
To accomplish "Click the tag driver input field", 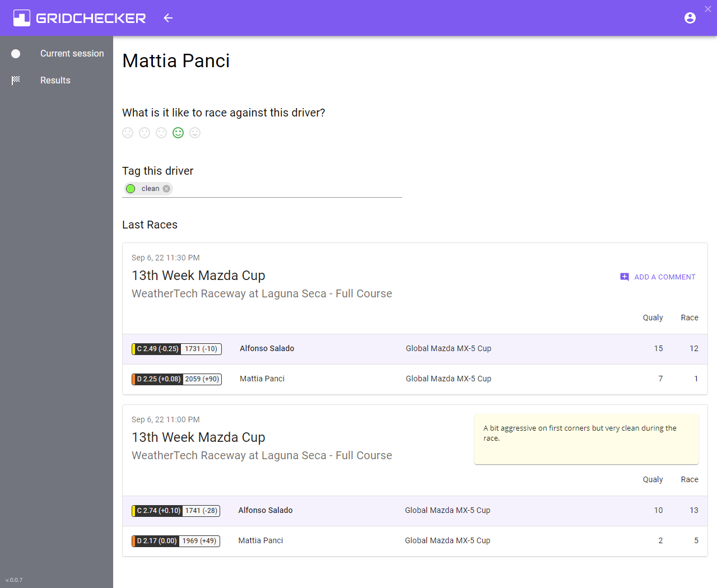I will pos(286,189).
